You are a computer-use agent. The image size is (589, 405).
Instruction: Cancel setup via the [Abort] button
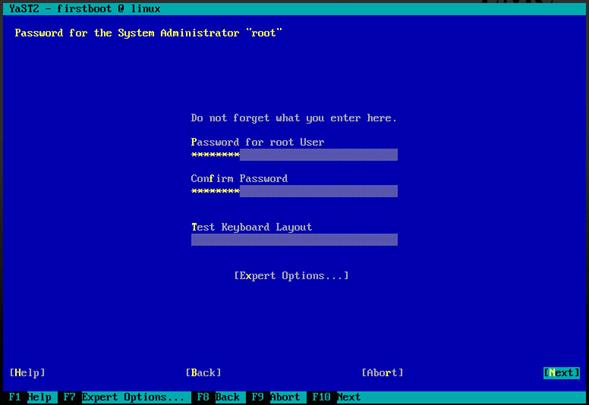coord(382,373)
